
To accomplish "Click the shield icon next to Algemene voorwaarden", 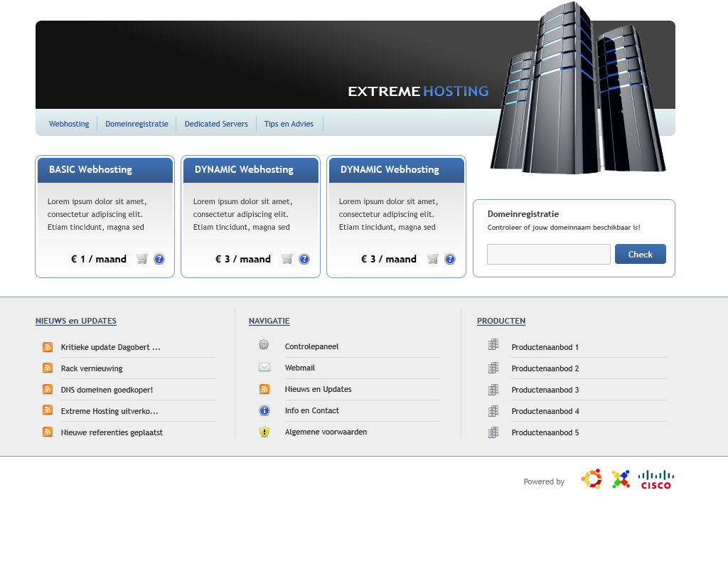I will coord(264,432).
